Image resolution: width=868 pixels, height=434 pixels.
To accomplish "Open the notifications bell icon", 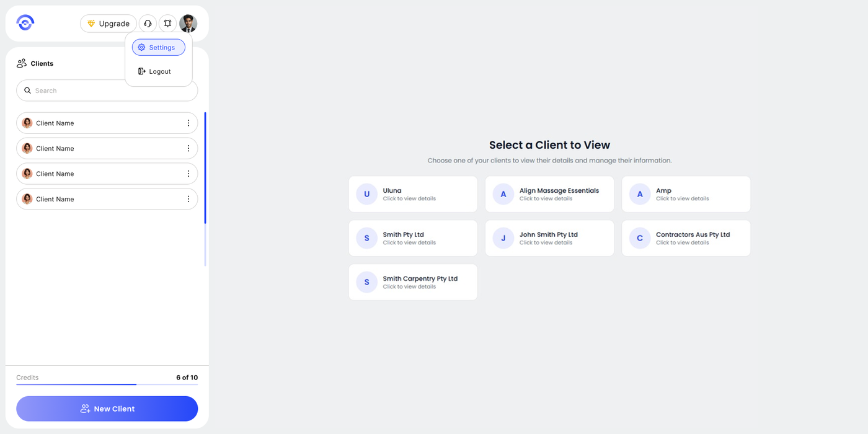I will (x=167, y=24).
